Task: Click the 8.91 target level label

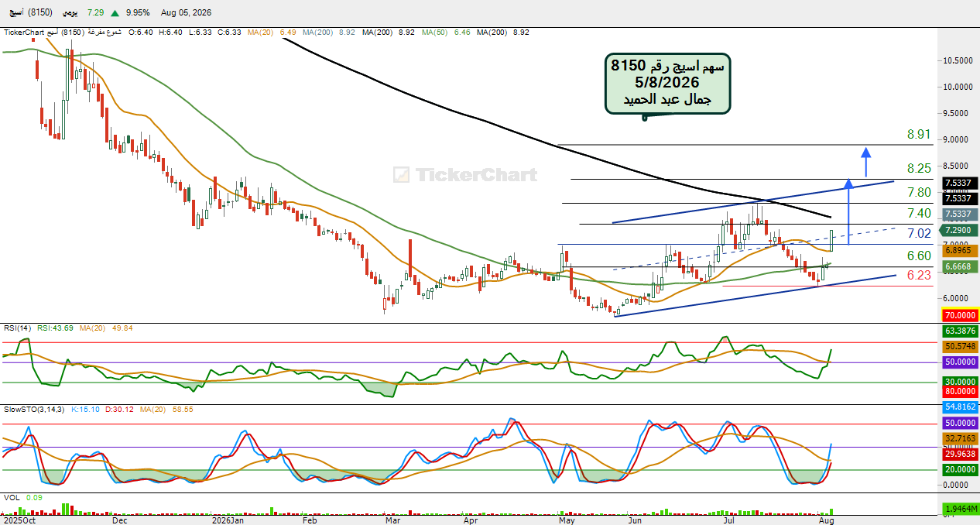Action: [x=918, y=135]
